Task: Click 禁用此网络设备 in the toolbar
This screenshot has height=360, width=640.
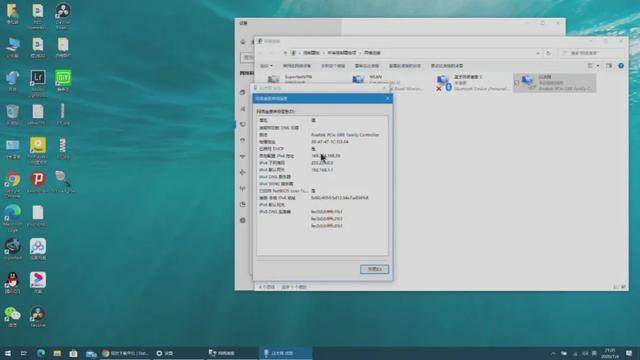Action: pos(297,66)
